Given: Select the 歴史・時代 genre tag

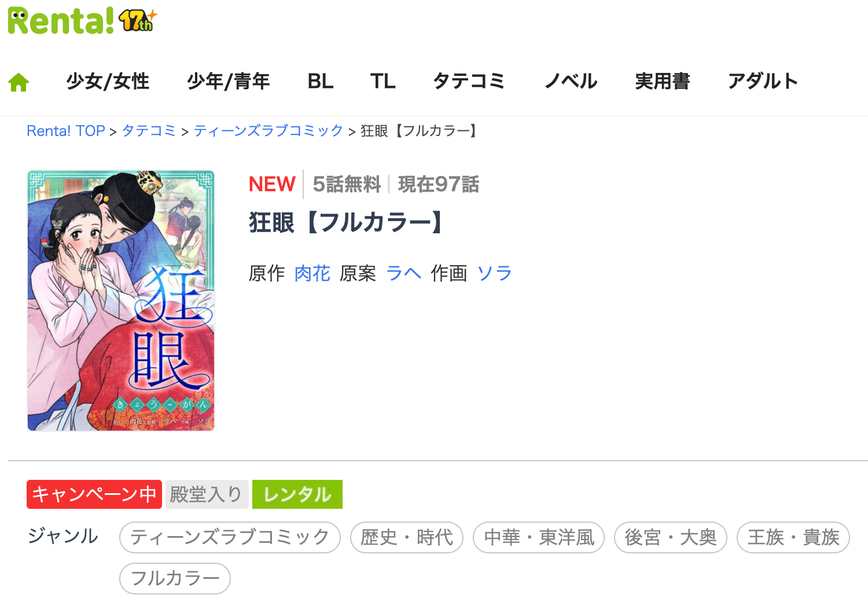Looking at the screenshot, I should (407, 537).
